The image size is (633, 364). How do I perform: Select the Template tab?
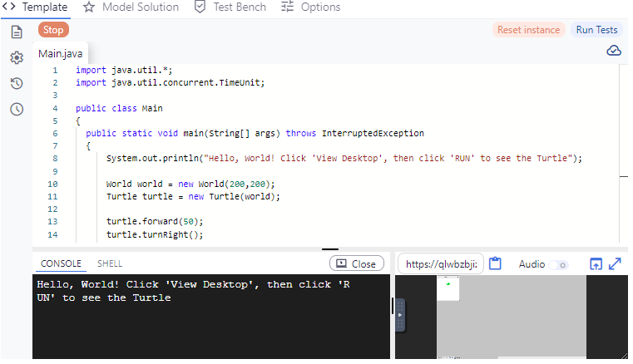coord(36,7)
